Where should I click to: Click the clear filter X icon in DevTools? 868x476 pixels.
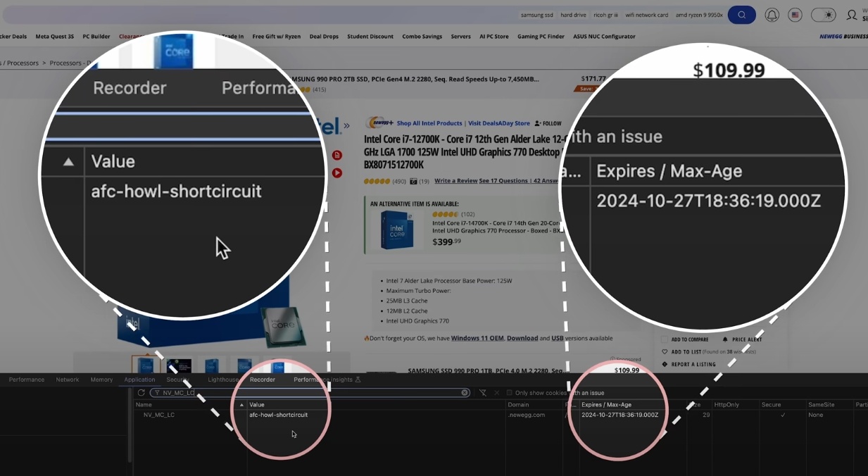click(465, 393)
